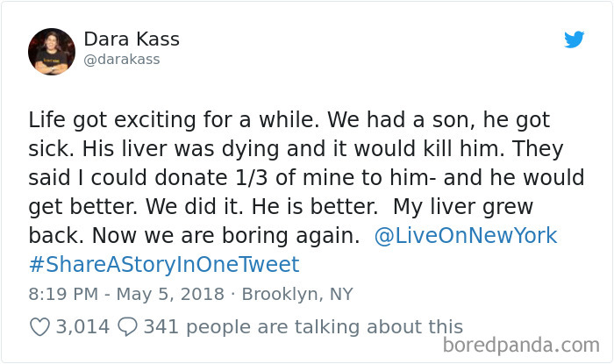This screenshot has width=614, height=364.
Task: Open '341 people are talking about this'
Action: 303,327
